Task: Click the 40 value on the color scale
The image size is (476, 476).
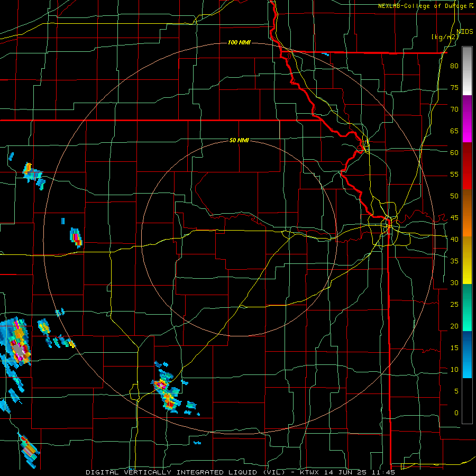Action: 454,240
